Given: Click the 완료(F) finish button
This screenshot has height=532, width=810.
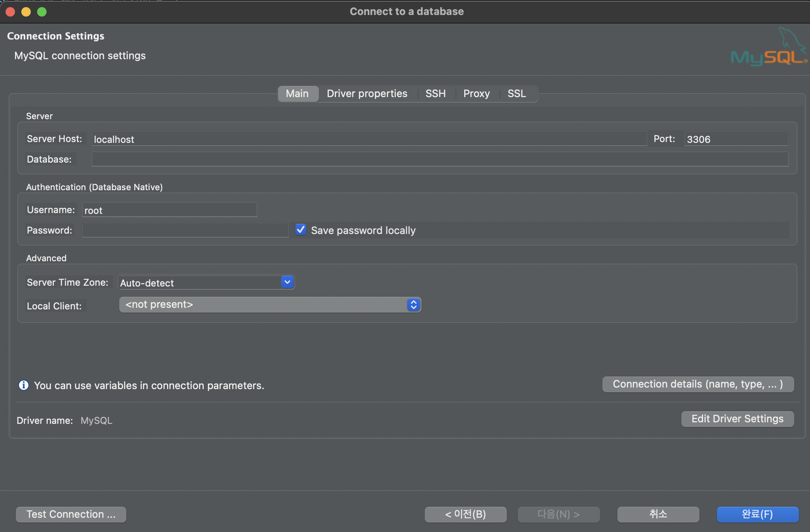Looking at the screenshot, I should pos(757,514).
